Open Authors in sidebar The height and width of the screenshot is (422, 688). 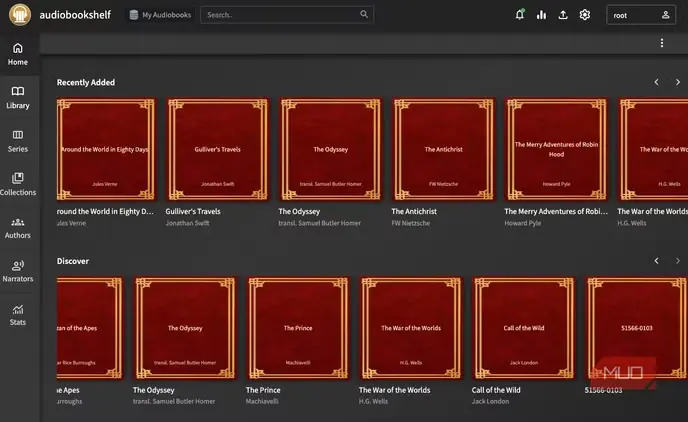18,228
